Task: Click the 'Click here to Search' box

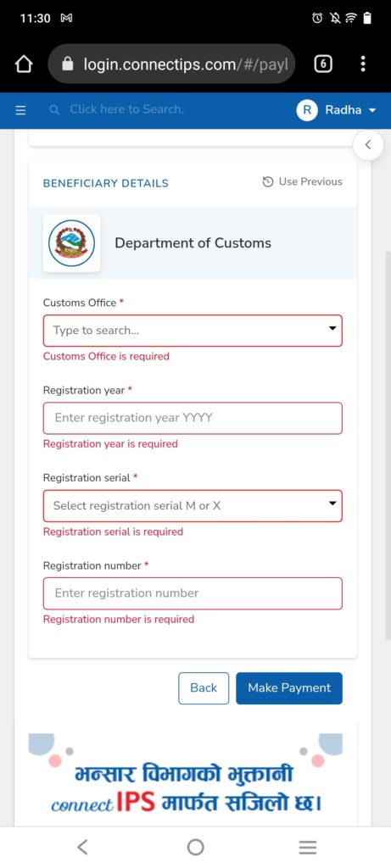Action: pyautogui.click(x=127, y=109)
